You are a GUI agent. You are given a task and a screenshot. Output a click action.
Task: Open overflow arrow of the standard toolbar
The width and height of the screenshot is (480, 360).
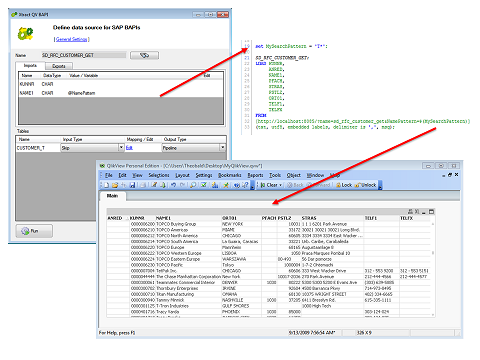tap(252, 186)
